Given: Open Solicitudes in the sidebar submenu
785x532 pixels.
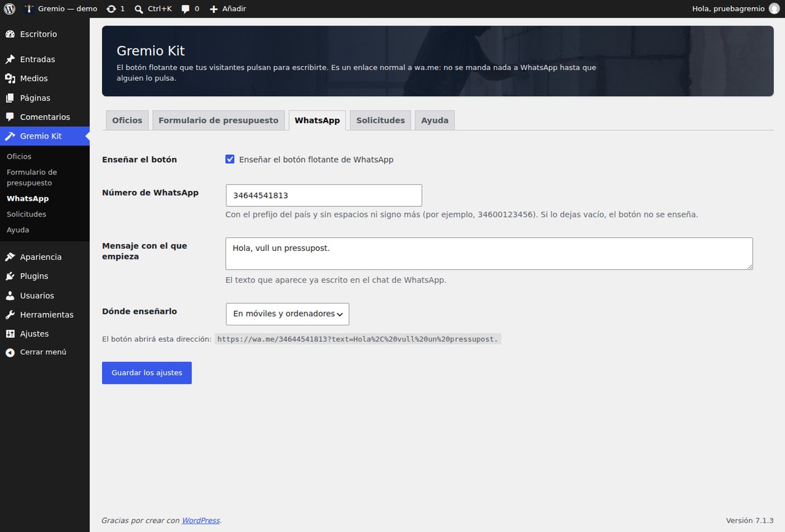Looking at the screenshot, I should pyautogui.click(x=26, y=214).
